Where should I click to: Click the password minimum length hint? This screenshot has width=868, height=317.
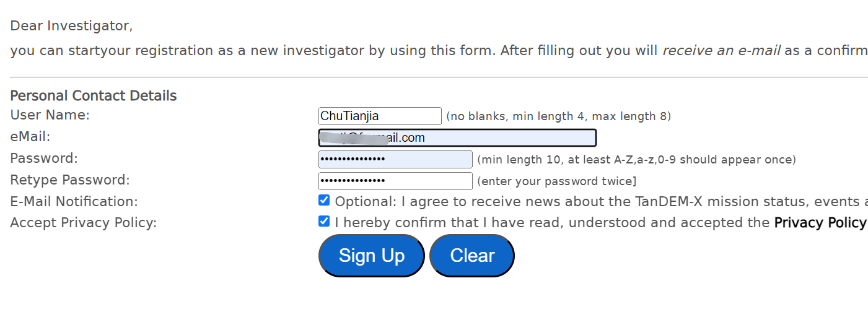pos(636,160)
